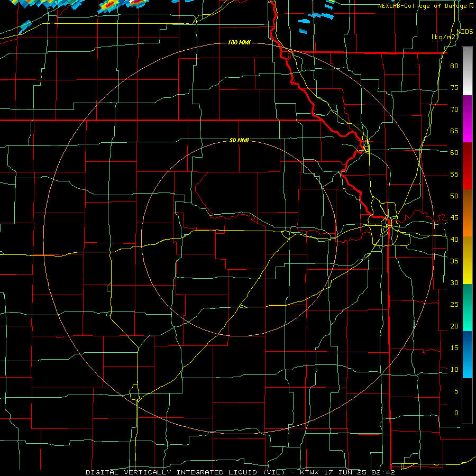Click the 60 value on the VIL scale
Viewport: 476px width, 476px height.
tap(454, 153)
